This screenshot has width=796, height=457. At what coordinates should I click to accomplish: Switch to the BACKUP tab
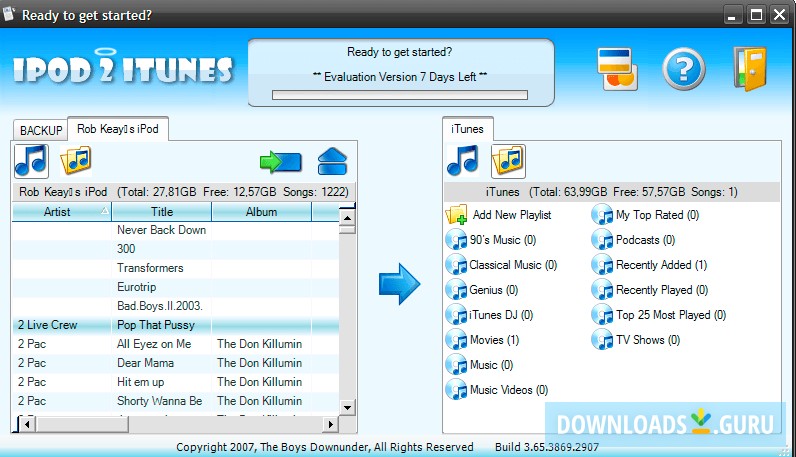pyautogui.click(x=41, y=130)
